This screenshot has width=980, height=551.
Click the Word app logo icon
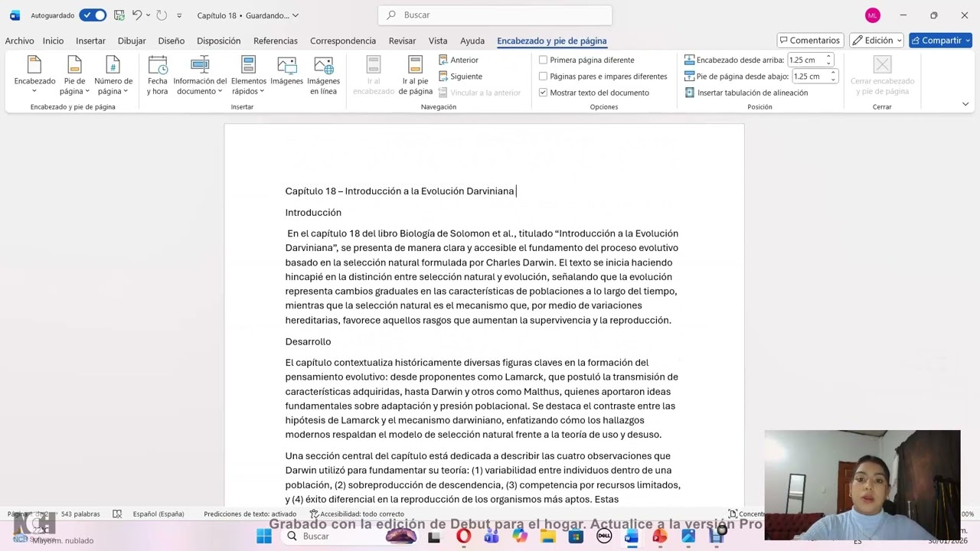click(15, 15)
